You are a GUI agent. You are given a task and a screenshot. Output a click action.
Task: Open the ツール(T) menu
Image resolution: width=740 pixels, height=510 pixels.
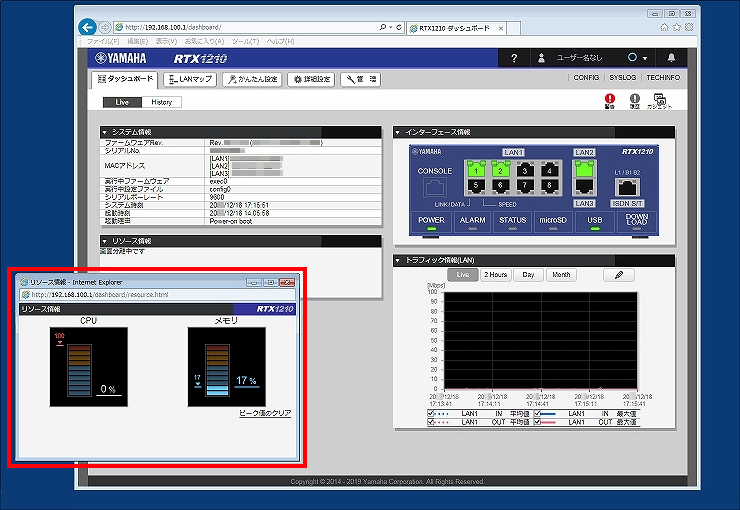pyautogui.click(x=245, y=42)
